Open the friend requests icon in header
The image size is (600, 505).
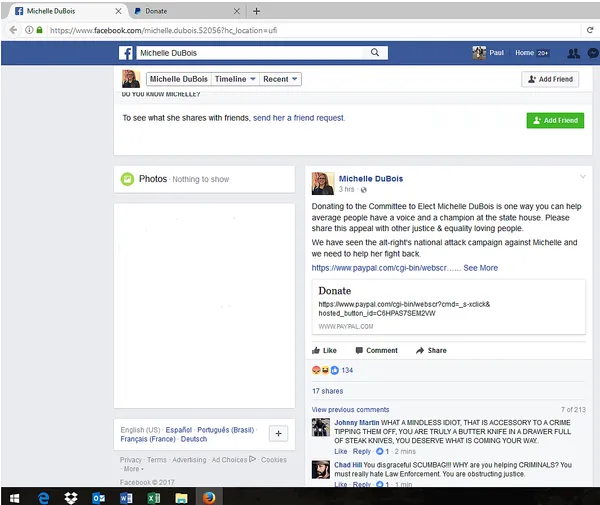(x=572, y=53)
